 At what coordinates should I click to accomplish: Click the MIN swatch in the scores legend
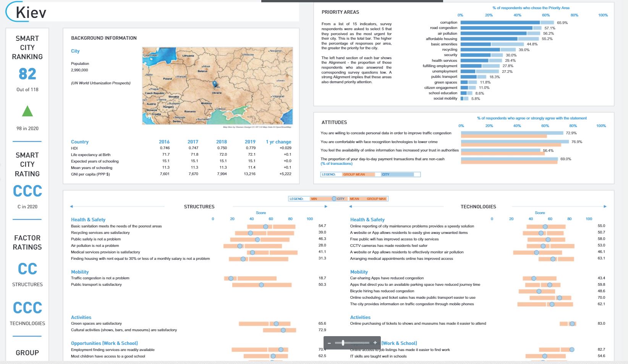click(x=320, y=199)
